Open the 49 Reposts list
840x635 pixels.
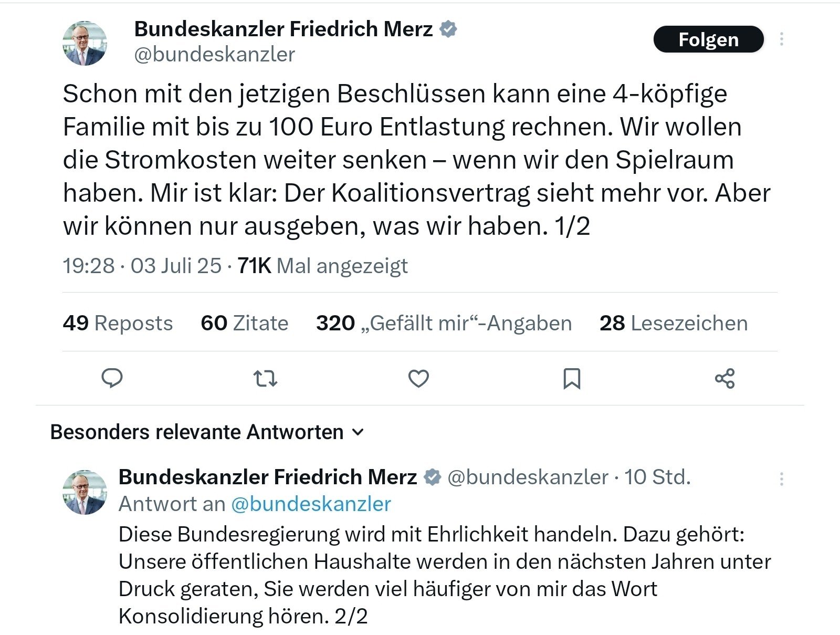coord(118,323)
